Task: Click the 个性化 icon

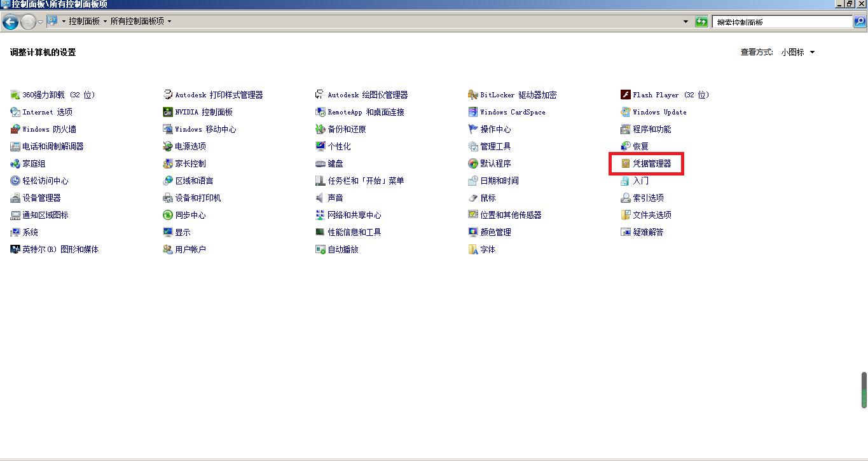Action: (320, 146)
